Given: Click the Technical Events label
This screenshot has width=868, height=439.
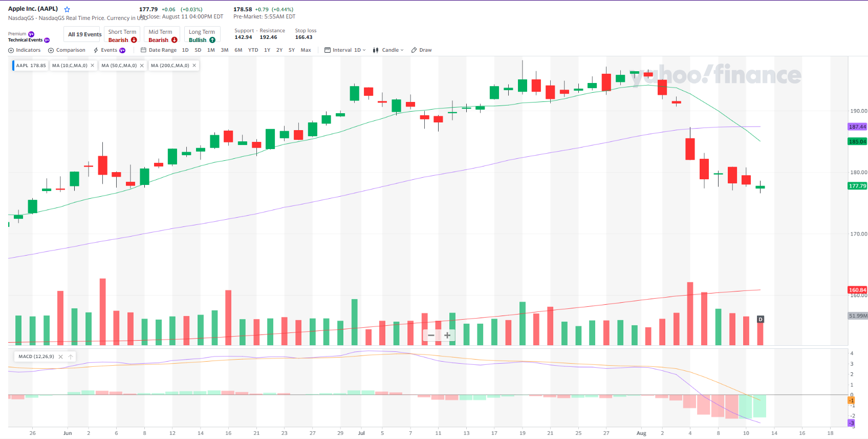Looking at the screenshot, I should pos(26,40).
